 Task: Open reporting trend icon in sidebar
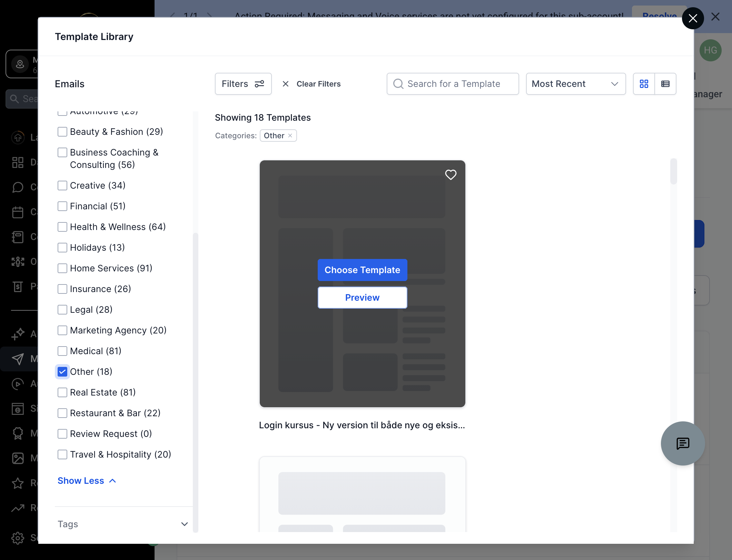(x=18, y=508)
